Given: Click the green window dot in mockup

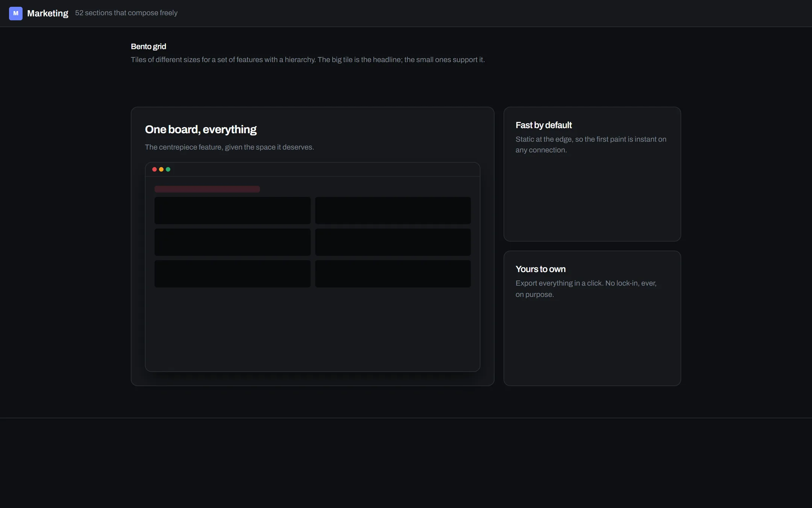Looking at the screenshot, I should pos(168,169).
